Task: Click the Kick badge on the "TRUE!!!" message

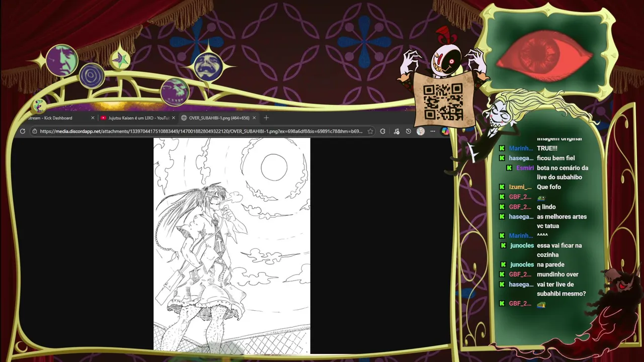Action: pos(502,148)
